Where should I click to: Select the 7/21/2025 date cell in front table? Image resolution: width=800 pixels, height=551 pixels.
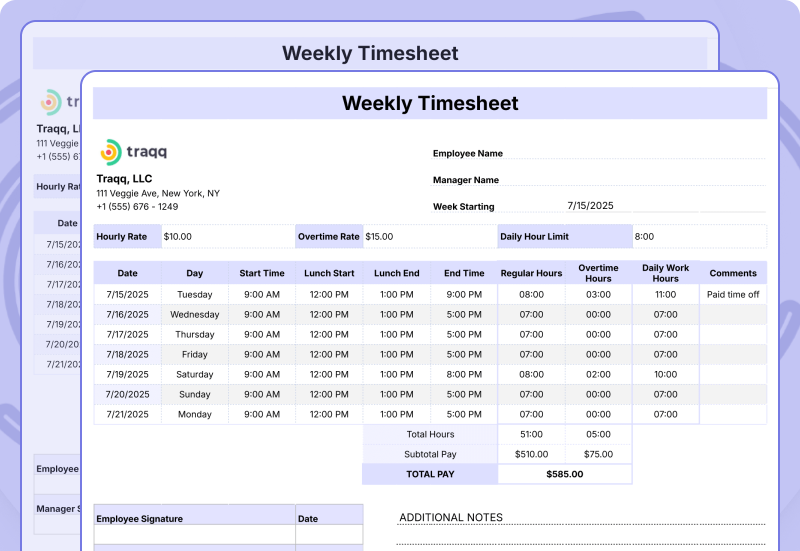click(x=128, y=414)
